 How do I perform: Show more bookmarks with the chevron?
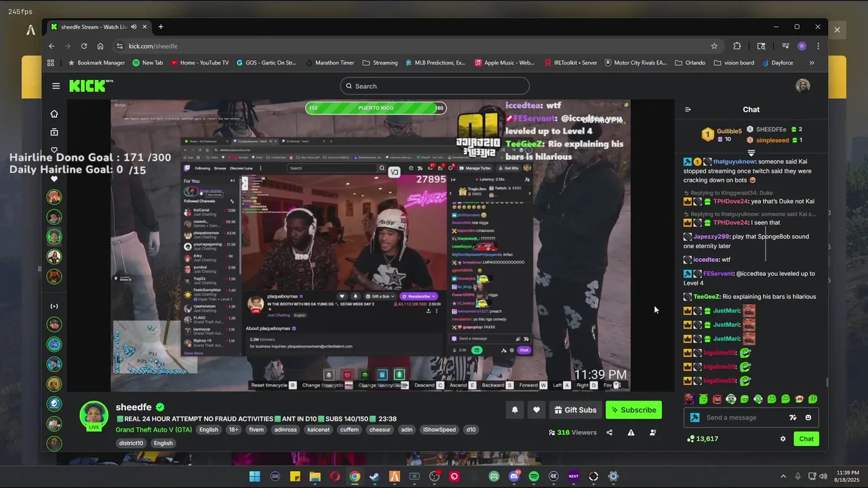pos(812,62)
